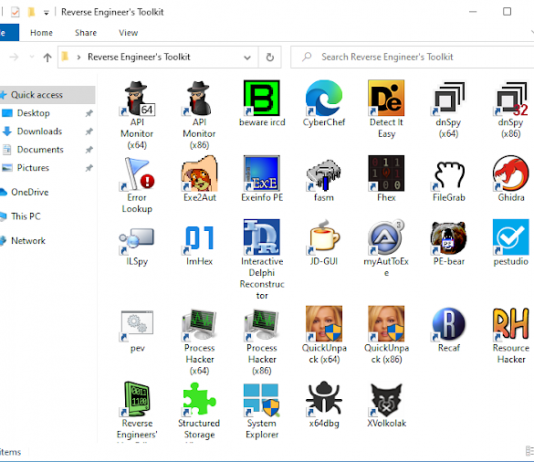The image size is (534, 462).
Task: Unpin Pictures using its pin icon
Action: coord(89,168)
